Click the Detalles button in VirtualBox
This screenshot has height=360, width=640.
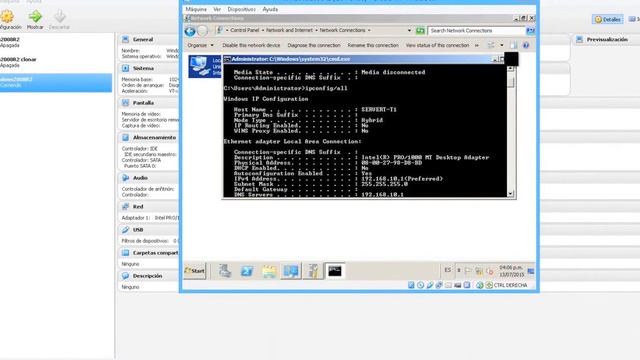(x=607, y=19)
